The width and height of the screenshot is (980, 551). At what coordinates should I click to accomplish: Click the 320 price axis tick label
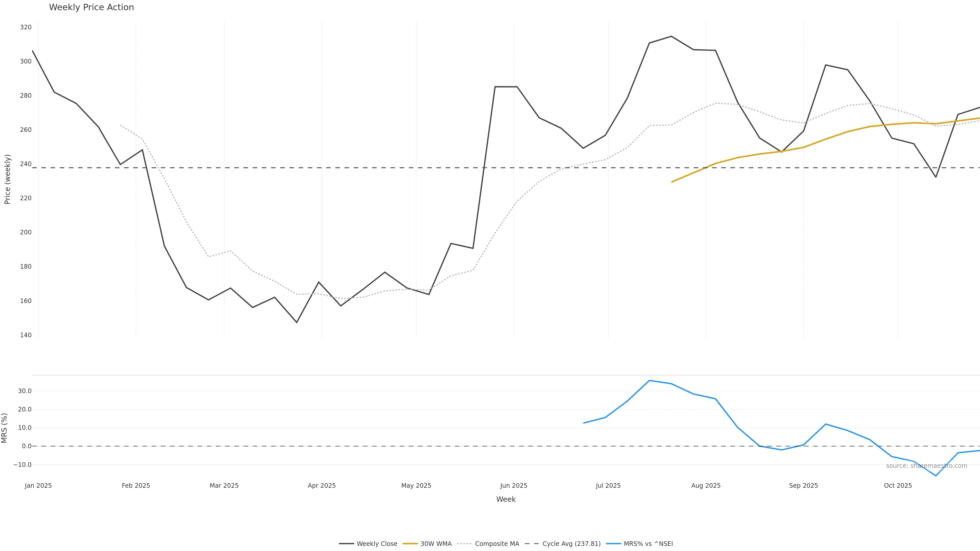[26, 27]
